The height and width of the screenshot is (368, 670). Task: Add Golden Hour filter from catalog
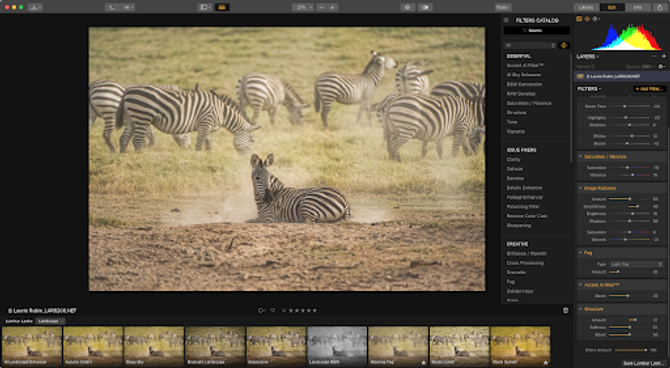coord(520,291)
